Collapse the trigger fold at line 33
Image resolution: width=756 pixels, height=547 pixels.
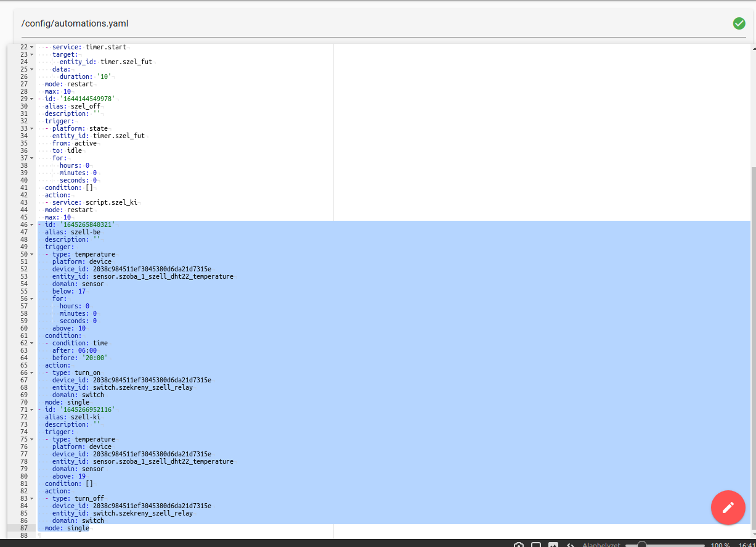33,128
